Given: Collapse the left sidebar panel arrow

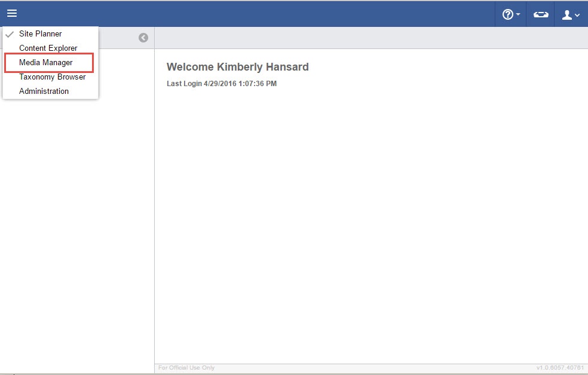Looking at the screenshot, I should point(143,38).
